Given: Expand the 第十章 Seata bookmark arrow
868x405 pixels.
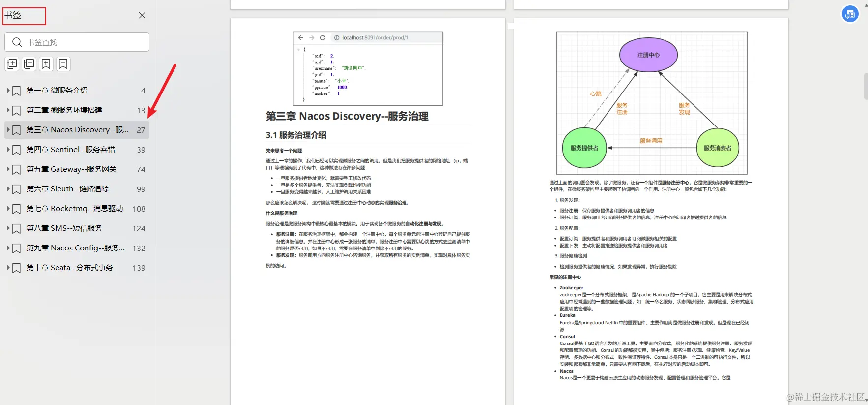Looking at the screenshot, I should (8, 267).
